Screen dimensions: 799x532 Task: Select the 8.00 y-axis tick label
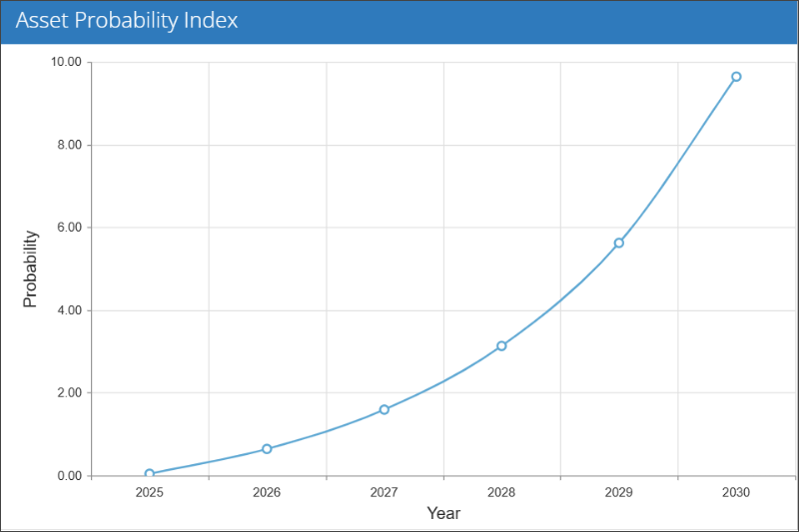click(68, 145)
